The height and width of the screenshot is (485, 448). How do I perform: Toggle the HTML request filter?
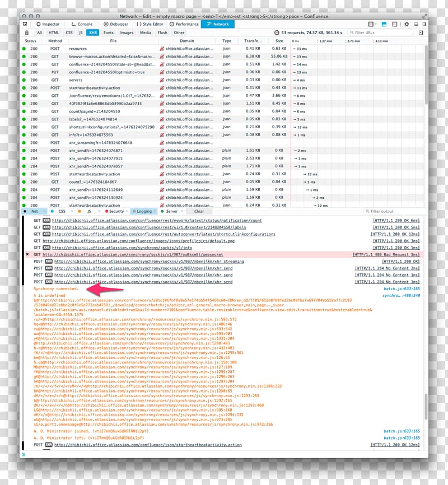[54, 32]
